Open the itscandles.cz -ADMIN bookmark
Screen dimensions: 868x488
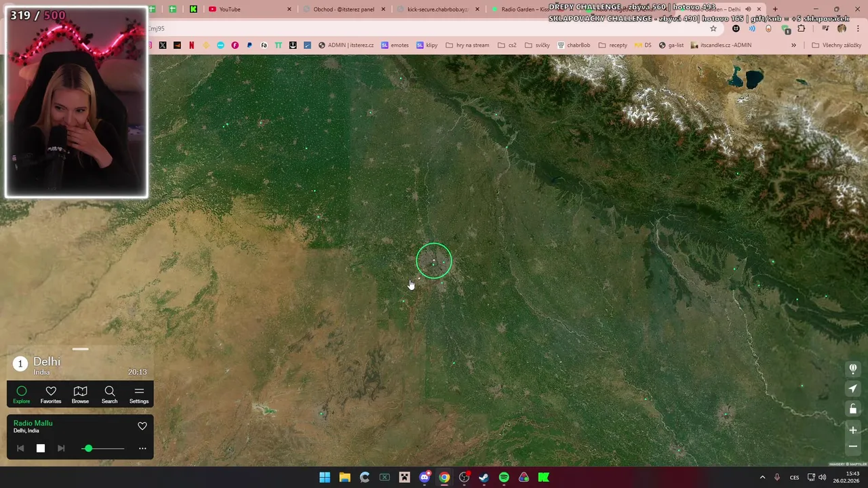click(x=721, y=45)
